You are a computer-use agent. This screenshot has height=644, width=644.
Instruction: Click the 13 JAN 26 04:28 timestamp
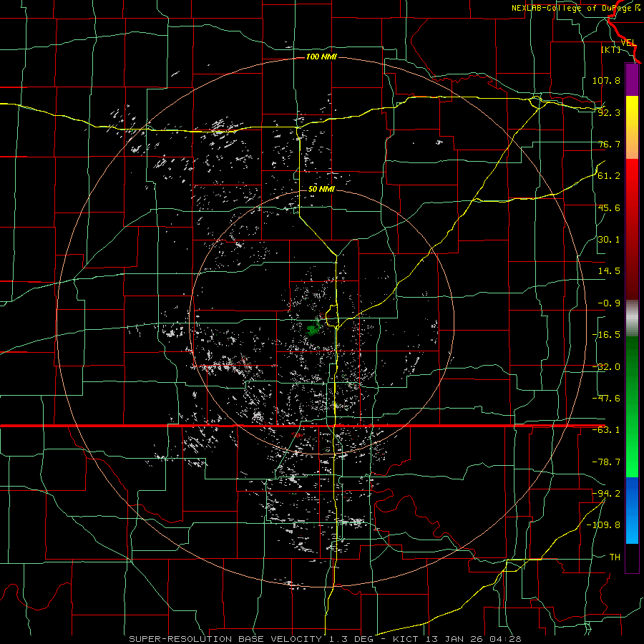coord(472,639)
